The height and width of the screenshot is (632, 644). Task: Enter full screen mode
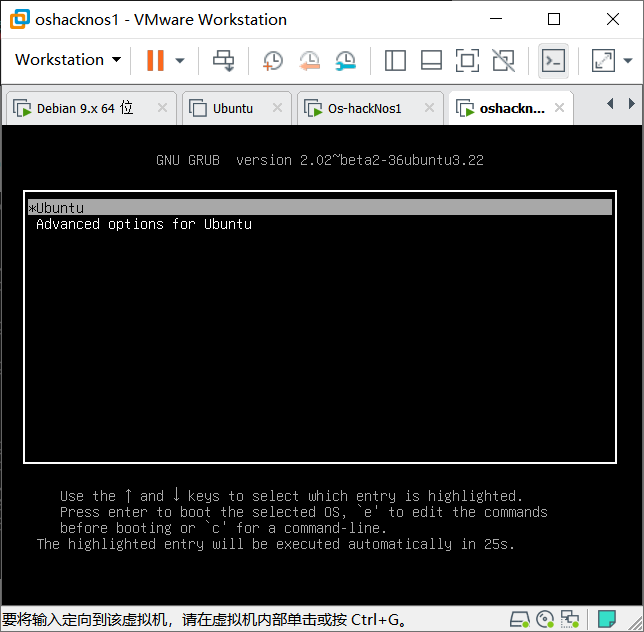tap(467, 60)
